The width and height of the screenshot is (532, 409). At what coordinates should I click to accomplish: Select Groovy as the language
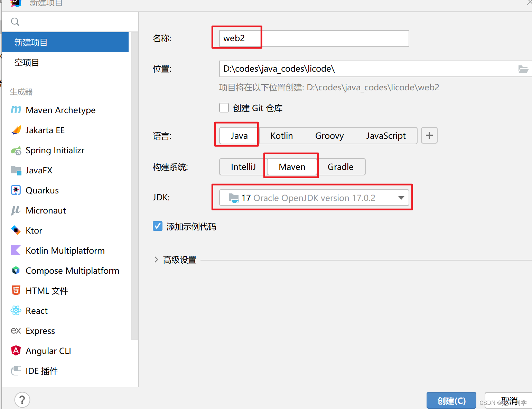tap(329, 136)
